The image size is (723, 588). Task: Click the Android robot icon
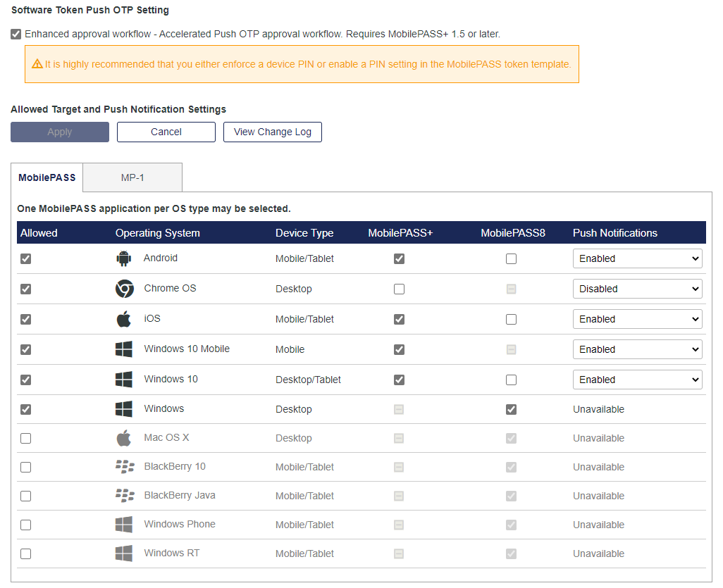pos(124,258)
